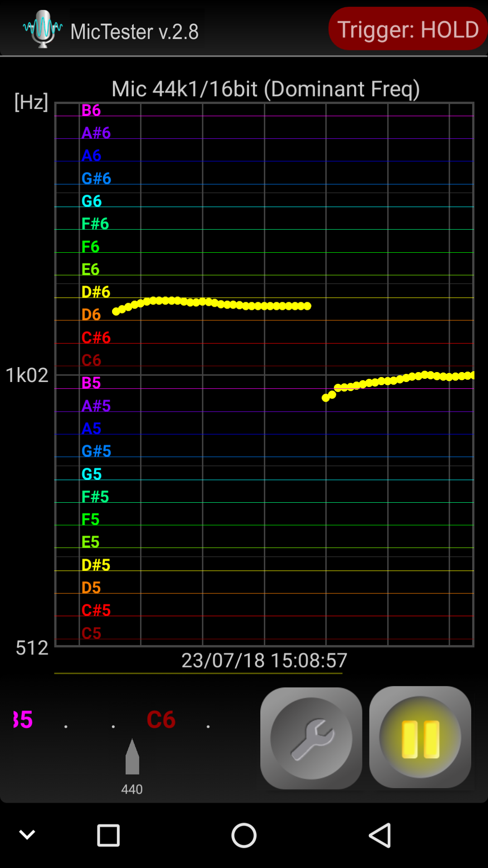Image resolution: width=488 pixels, height=868 pixels.
Task: Tap the chart title Mic 44k1/16bit (Dominant Freq)
Action: pyautogui.click(x=266, y=89)
